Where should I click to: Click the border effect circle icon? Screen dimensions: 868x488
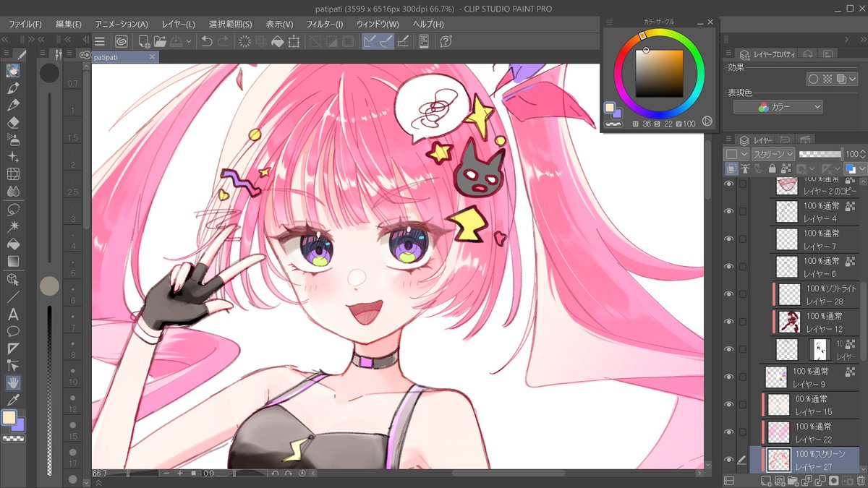[814, 79]
